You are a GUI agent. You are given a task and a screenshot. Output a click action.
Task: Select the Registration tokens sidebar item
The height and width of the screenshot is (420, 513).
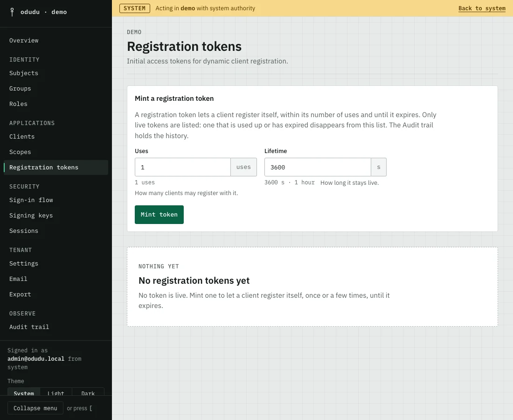point(56,168)
